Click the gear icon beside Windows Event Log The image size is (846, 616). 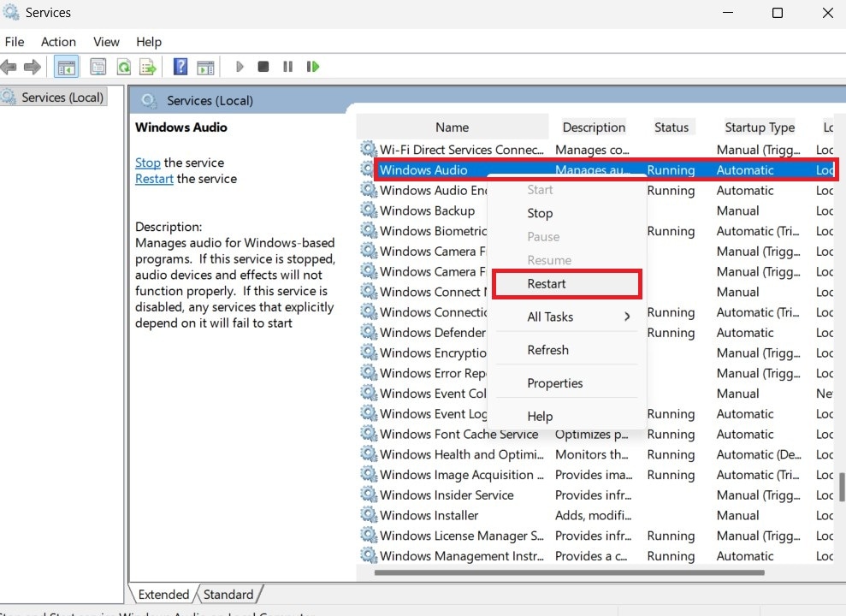pos(369,413)
